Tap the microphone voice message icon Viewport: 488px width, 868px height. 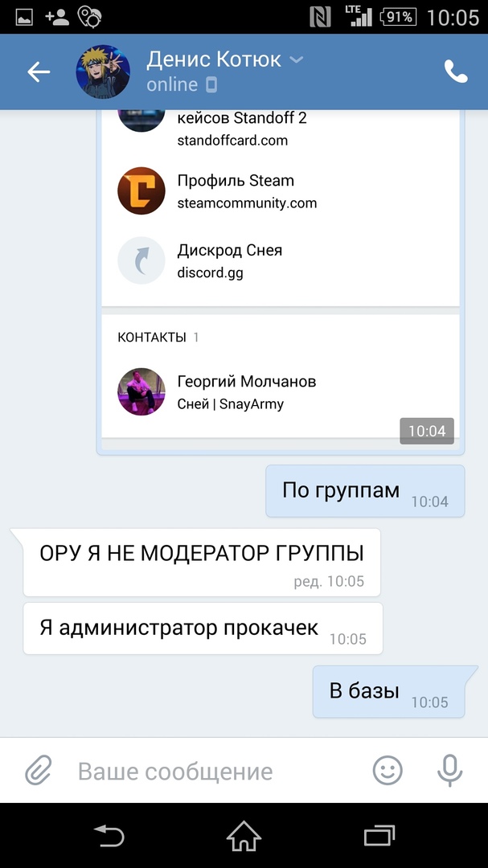(x=449, y=771)
